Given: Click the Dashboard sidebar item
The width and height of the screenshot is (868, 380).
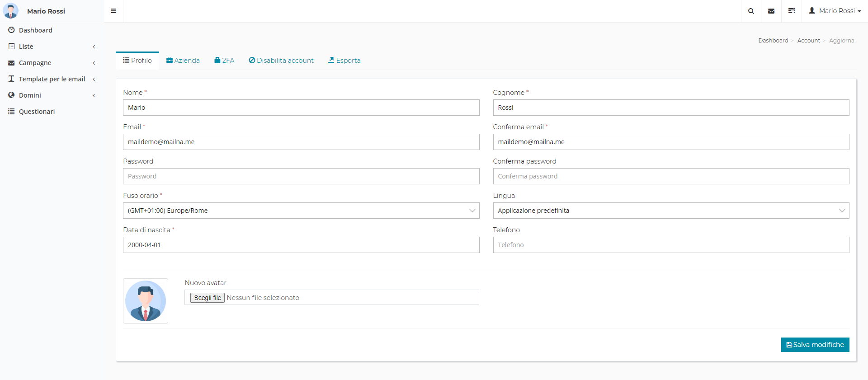Looking at the screenshot, I should [35, 30].
